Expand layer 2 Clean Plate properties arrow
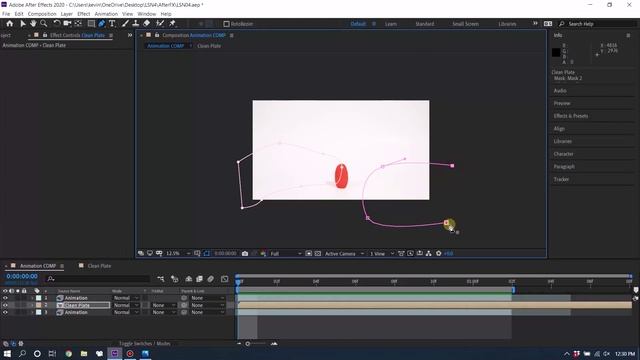640x360 pixels. [x=32, y=305]
